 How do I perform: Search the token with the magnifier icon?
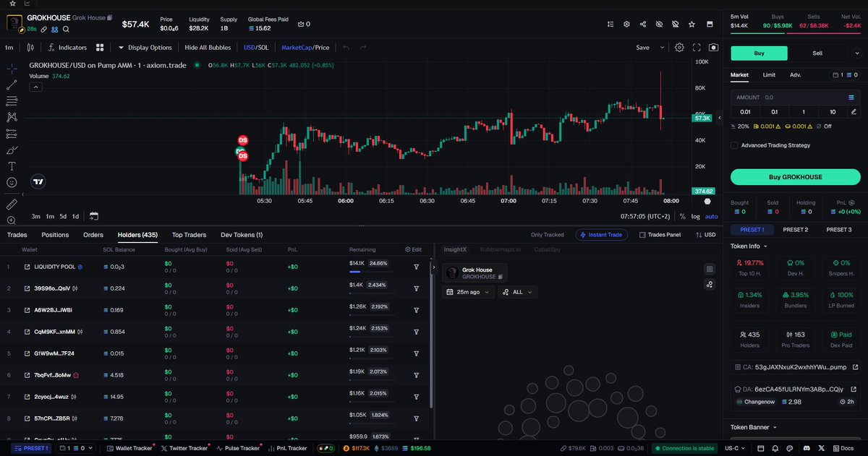coord(66,29)
